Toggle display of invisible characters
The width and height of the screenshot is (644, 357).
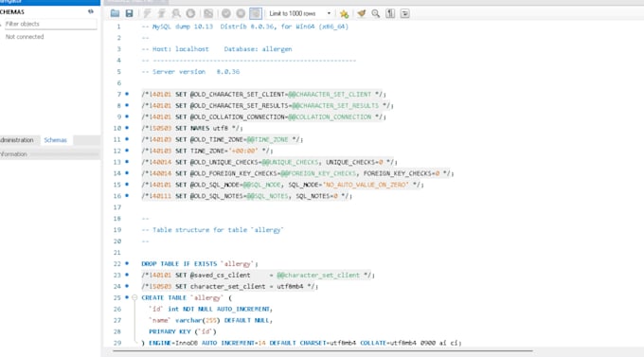click(x=390, y=13)
